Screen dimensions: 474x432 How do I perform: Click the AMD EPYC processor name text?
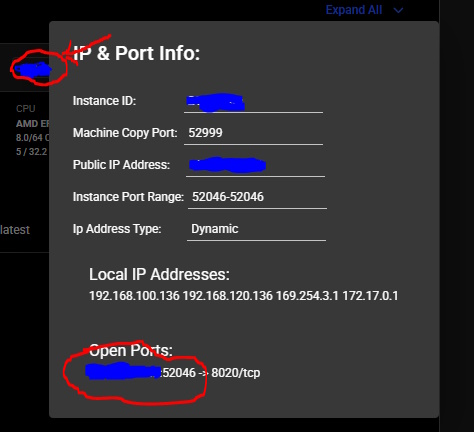(33, 124)
